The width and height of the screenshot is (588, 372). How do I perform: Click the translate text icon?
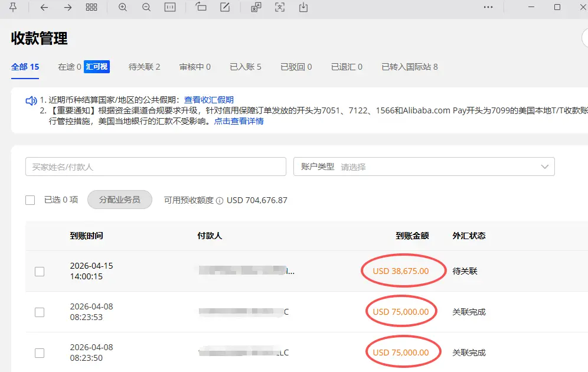pyautogui.click(x=256, y=7)
